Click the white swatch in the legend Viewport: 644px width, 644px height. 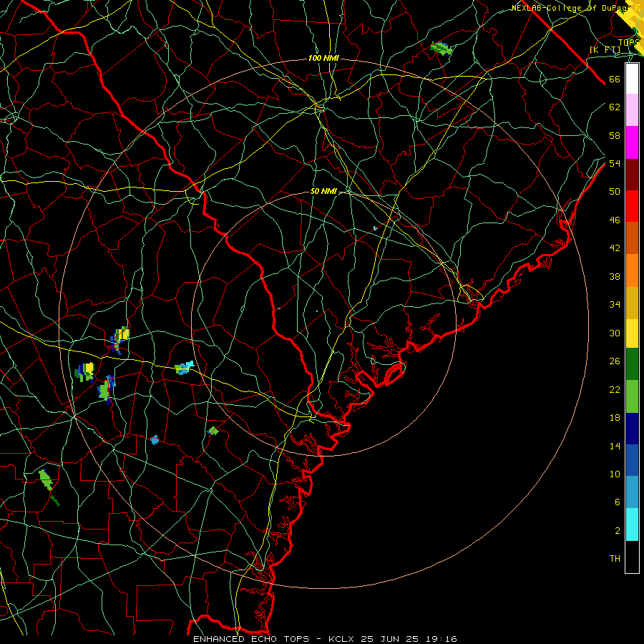(632, 79)
